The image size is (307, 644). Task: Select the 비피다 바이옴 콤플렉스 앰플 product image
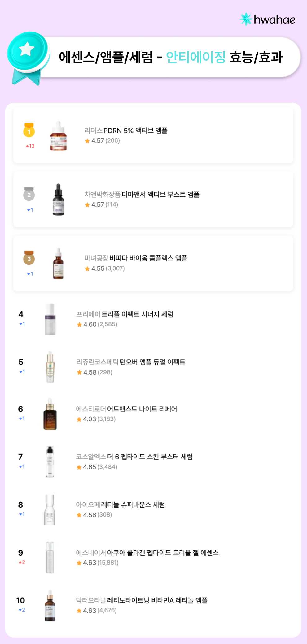point(58,264)
